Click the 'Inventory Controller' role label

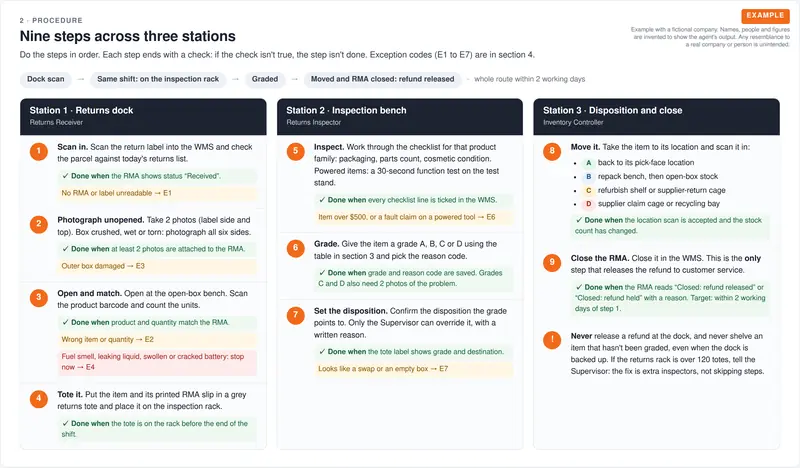573,122
